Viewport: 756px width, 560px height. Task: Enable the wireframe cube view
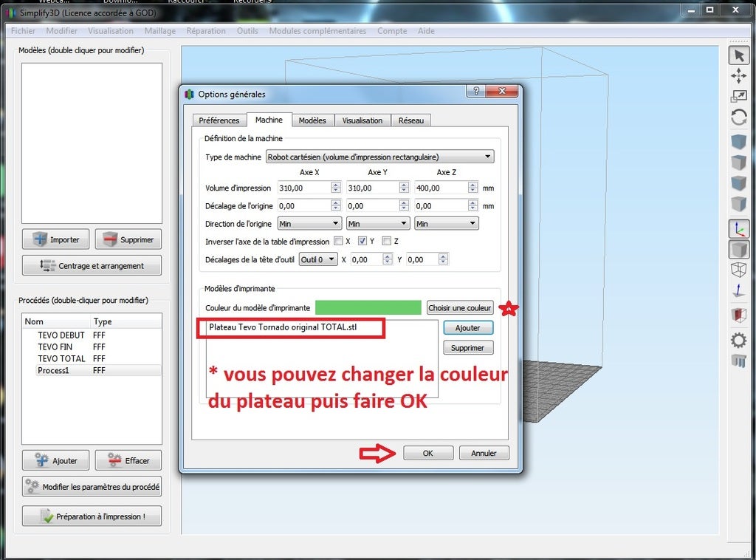pos(738,270)
